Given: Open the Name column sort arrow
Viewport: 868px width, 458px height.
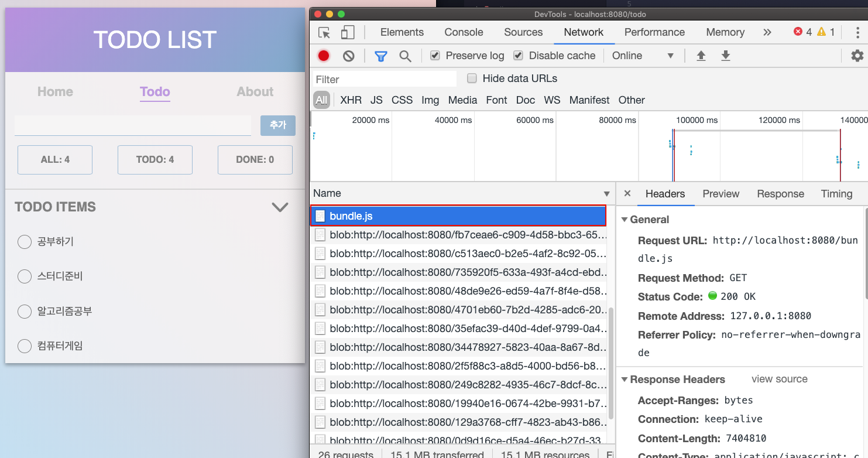Looking at the screenshot, I should point(607,194).
